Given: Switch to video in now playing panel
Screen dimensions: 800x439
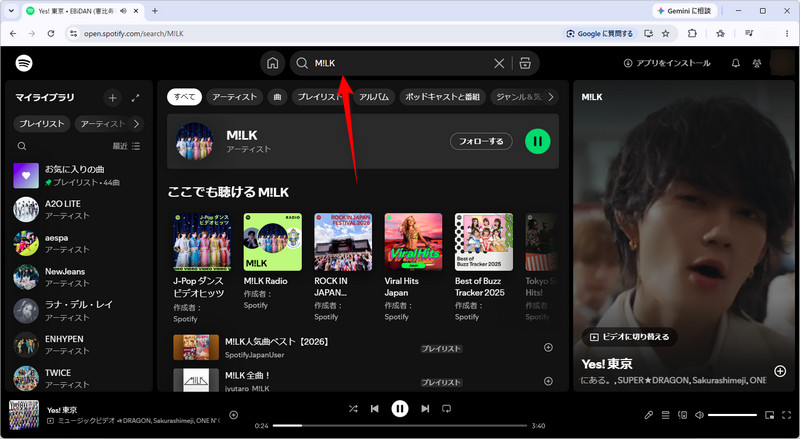Looking at the screenshot, I should (630, 337).
